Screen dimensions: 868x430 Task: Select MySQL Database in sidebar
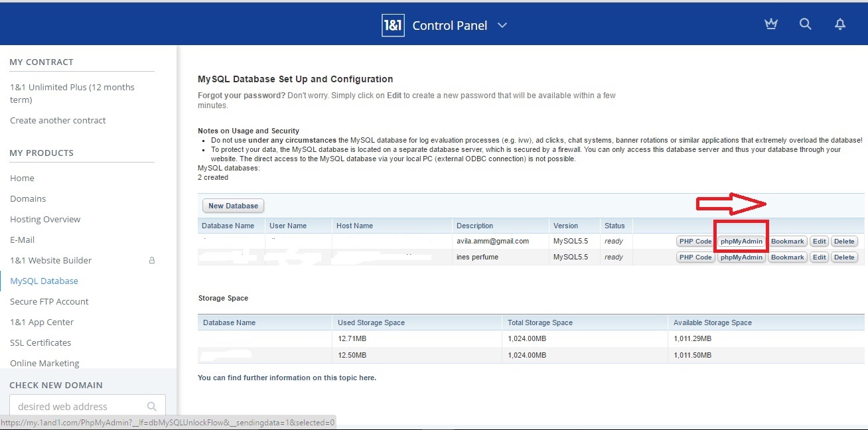tap(44, 281)
